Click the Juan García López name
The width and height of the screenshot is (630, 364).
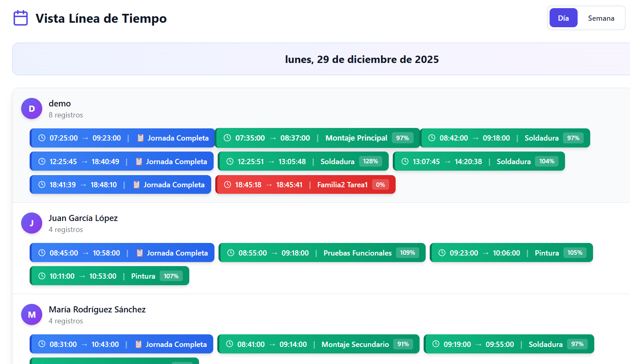coord(83,218)
